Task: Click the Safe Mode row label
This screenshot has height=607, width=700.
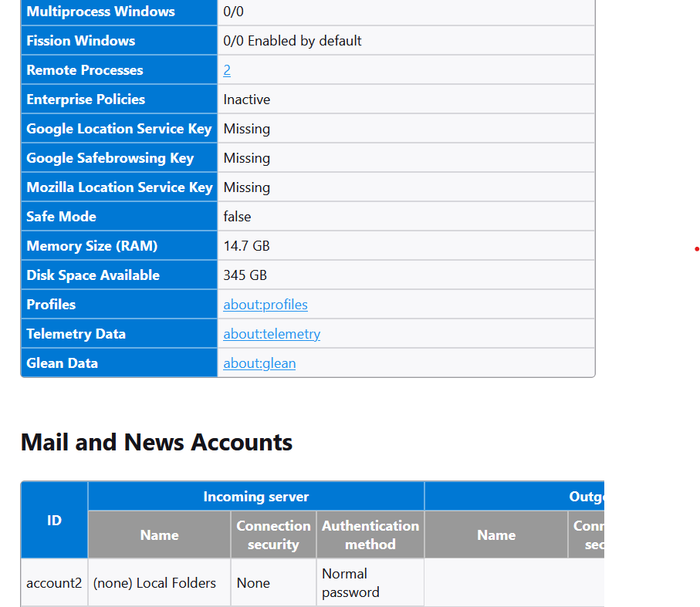Action: [x=61, y=217]
